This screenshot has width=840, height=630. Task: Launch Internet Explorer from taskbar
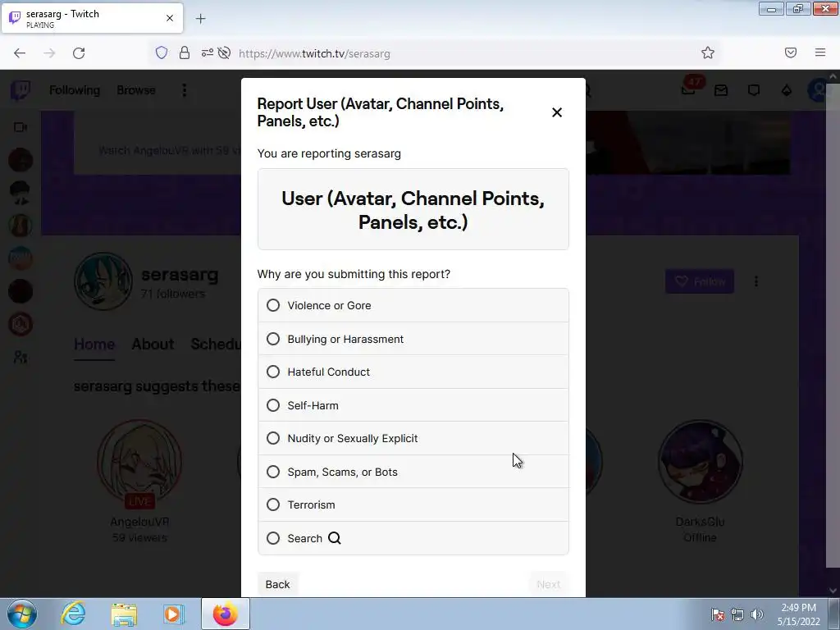coord(73,614)
